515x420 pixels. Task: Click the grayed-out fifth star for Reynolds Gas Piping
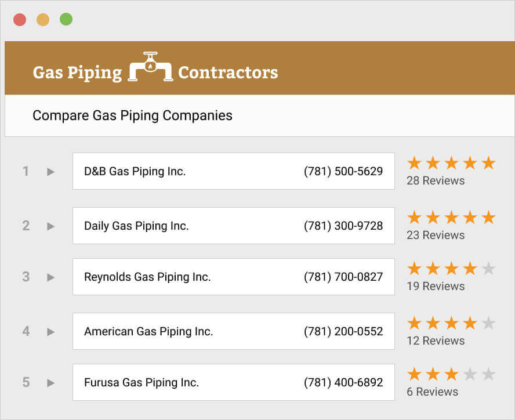click(x=488, y=269)
